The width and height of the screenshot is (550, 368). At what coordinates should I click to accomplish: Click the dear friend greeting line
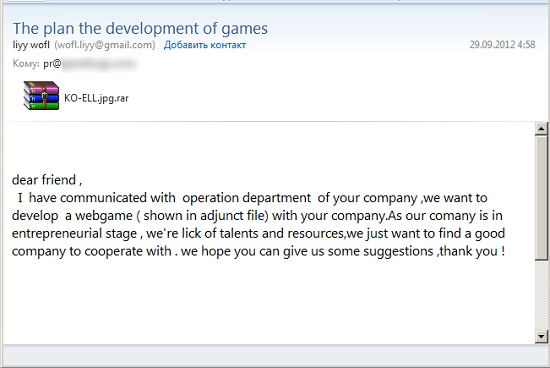click(x=47, y=180)
